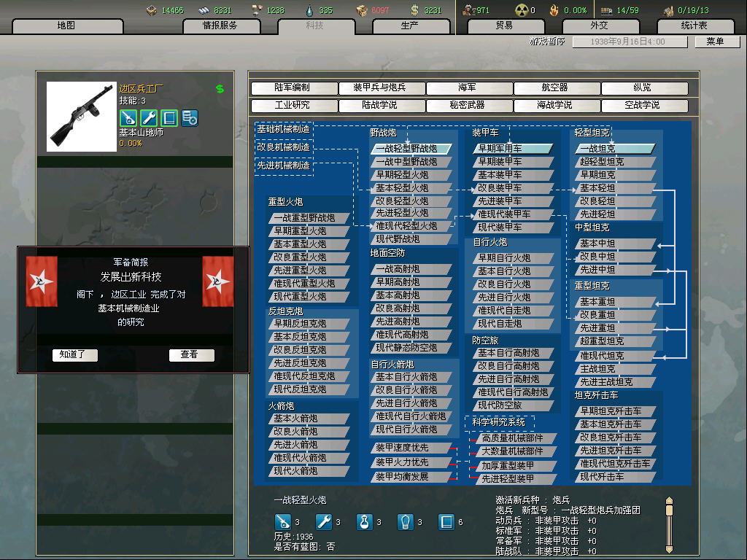Viewport: 747px width, 560px height.
Task: Select the 航空器 research category
Action: tap(557, 88)
